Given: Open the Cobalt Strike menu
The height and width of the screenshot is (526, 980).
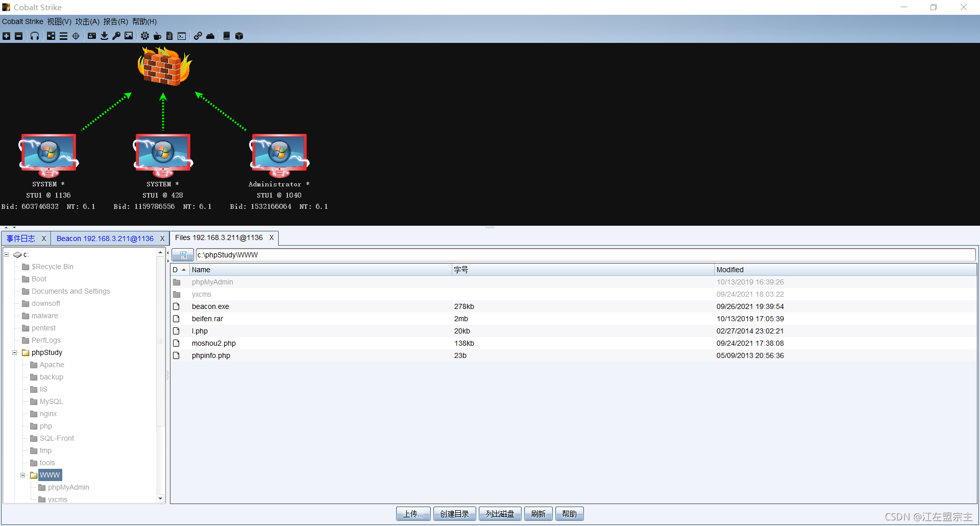Looking at the screenshot, I should 22,21.
